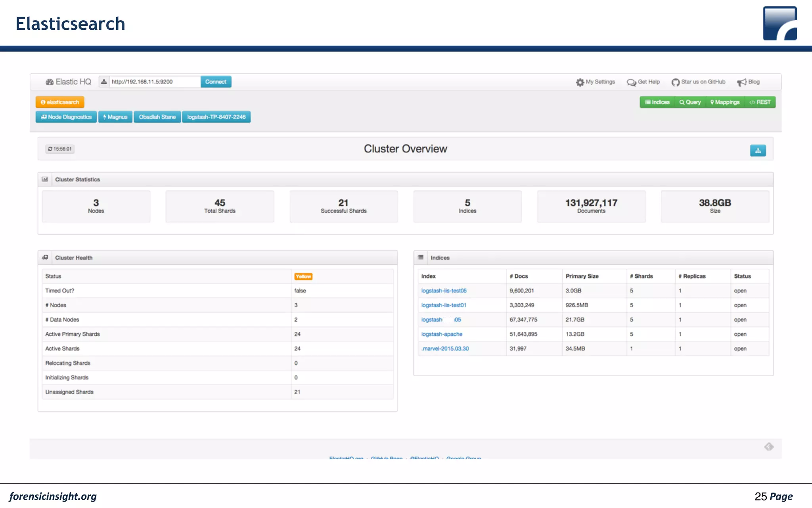Image resolution: width=812 pixels, height=508 pixels.
Task: Click the Get Help chat bubble icon
Action: (x=631, y=82)
